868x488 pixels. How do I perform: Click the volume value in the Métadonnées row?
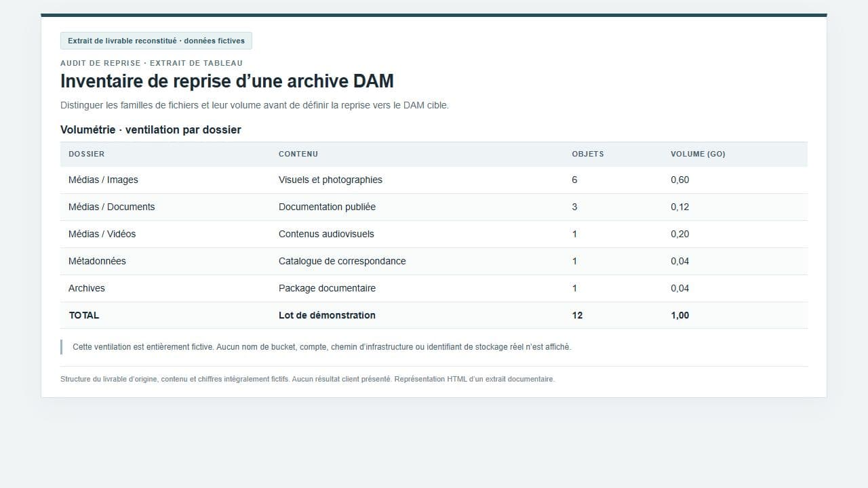coord(680,261)
